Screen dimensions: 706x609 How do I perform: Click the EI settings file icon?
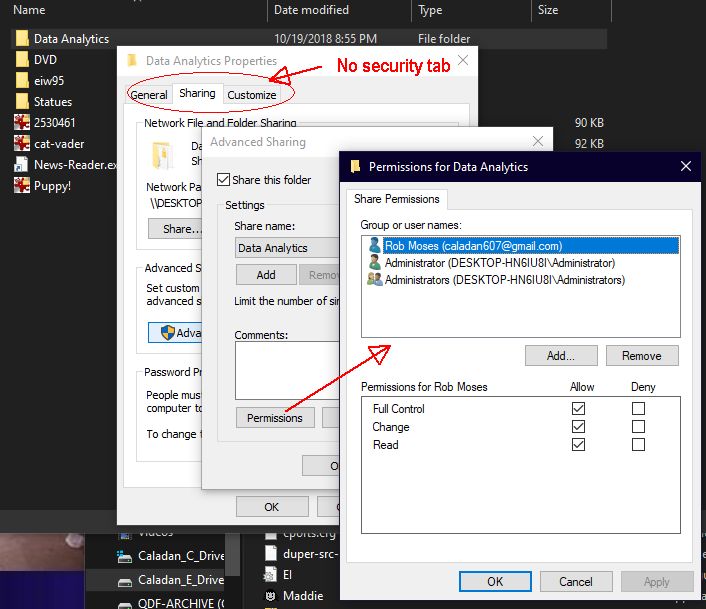click(270, 575)
